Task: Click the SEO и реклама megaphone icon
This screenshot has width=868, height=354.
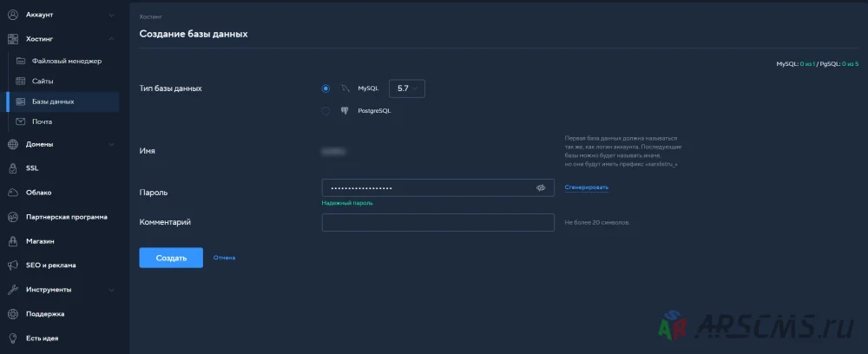Action: click(13, 265)
